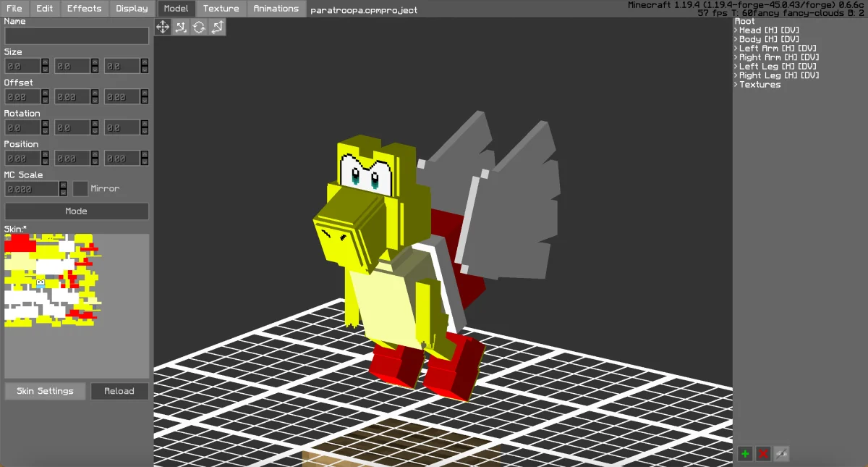Image resolution: width=868 pixels, height=467 pixels.
Task: Increase Rotation Z with up arrow
Action: [x=145, y=124]
